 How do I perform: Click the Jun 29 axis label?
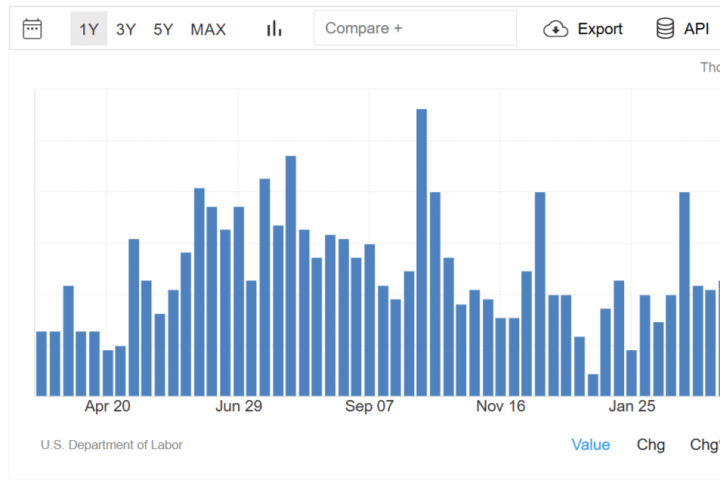[238, 406]
